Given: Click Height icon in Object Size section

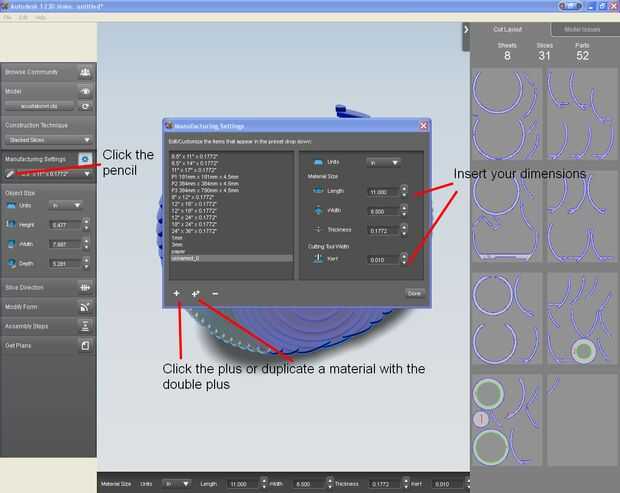Looking at the screenshot, I should pyautogui.click(x=11, y=225).
